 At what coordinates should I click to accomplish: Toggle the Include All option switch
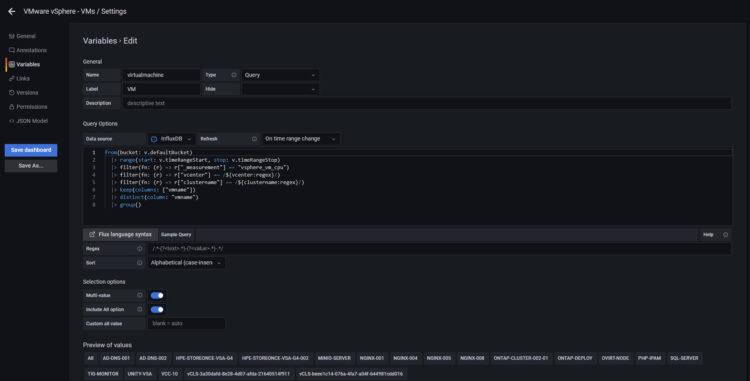coord(157,309)
